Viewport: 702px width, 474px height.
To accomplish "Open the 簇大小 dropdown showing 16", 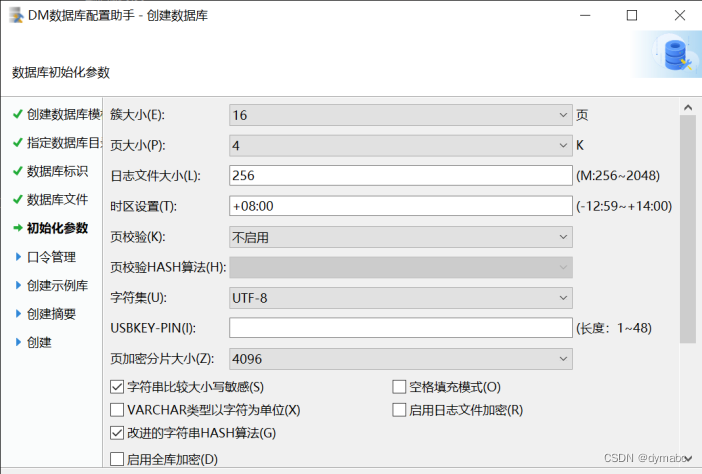I will (x=401, y=115).
